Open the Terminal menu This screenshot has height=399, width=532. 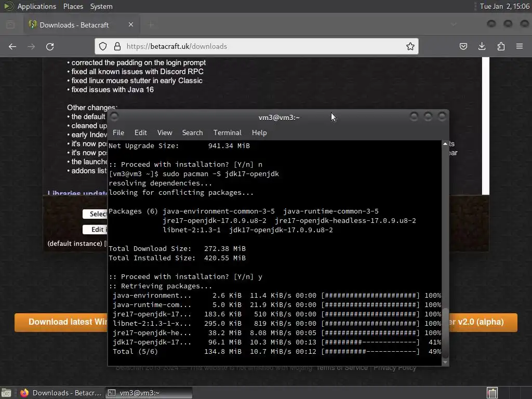click(228, 132)
